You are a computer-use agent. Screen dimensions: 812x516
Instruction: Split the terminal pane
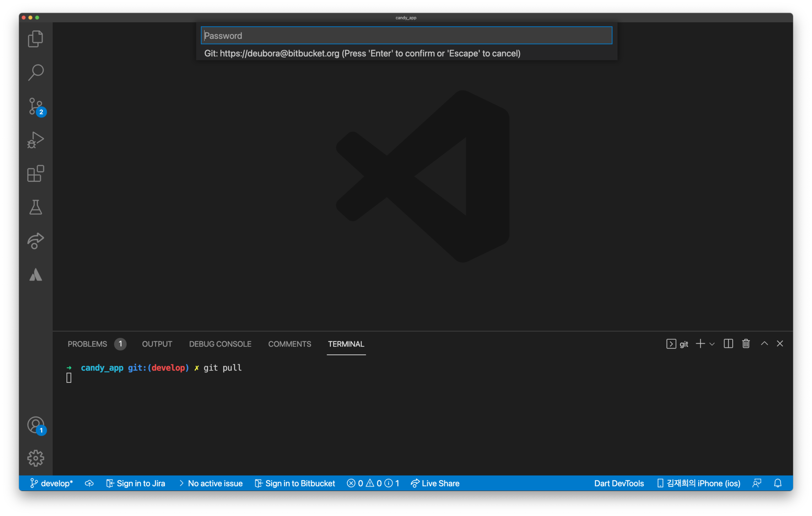click(x=728, y=343)
